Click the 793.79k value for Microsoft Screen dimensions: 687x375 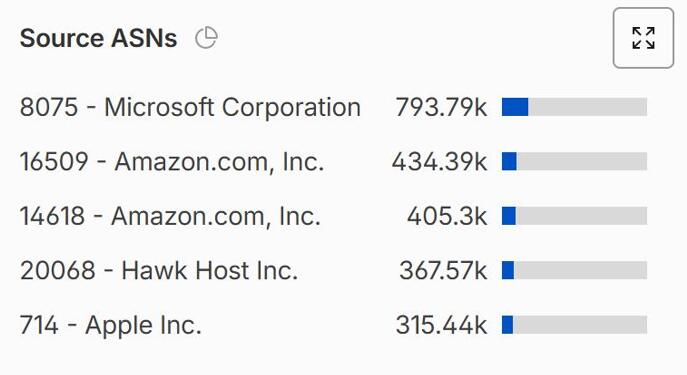coord(441,107)
